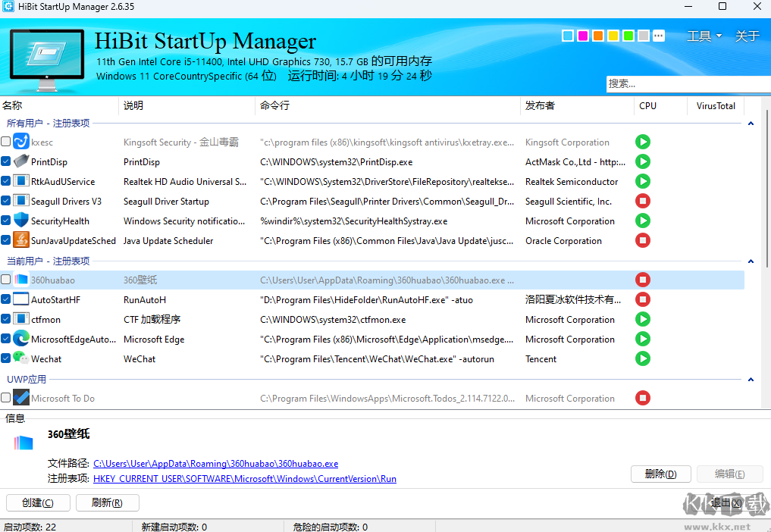This screenshot has width=771, height=532.
Task: Click the 创建(C) button
Action: [x=38, y=503]
